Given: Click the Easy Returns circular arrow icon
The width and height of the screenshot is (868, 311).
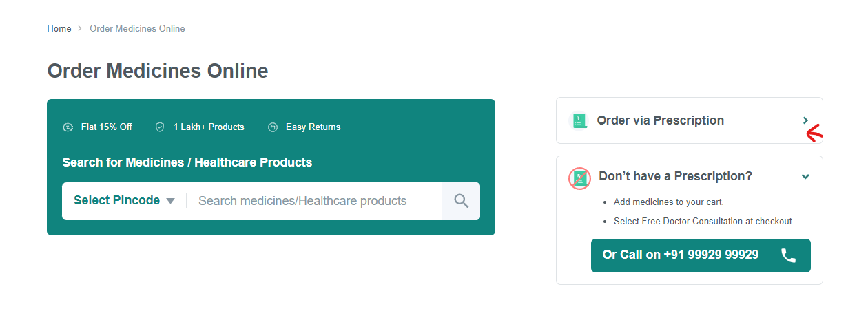Looking at the screenshot, I should (273, 127).
